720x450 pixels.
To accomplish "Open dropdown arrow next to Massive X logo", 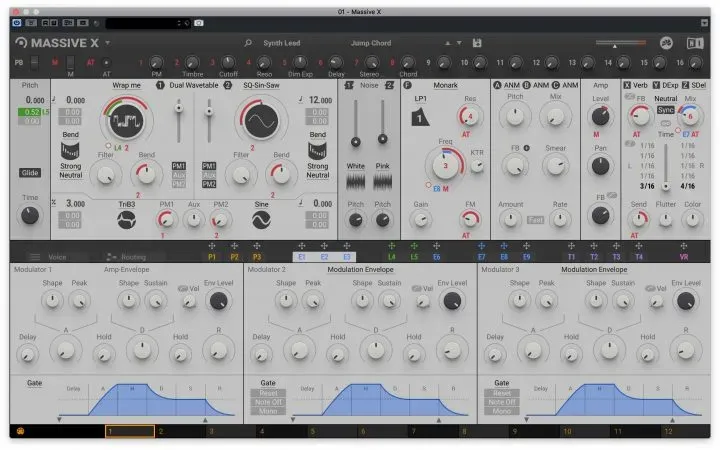I will [x=107, y=43].
